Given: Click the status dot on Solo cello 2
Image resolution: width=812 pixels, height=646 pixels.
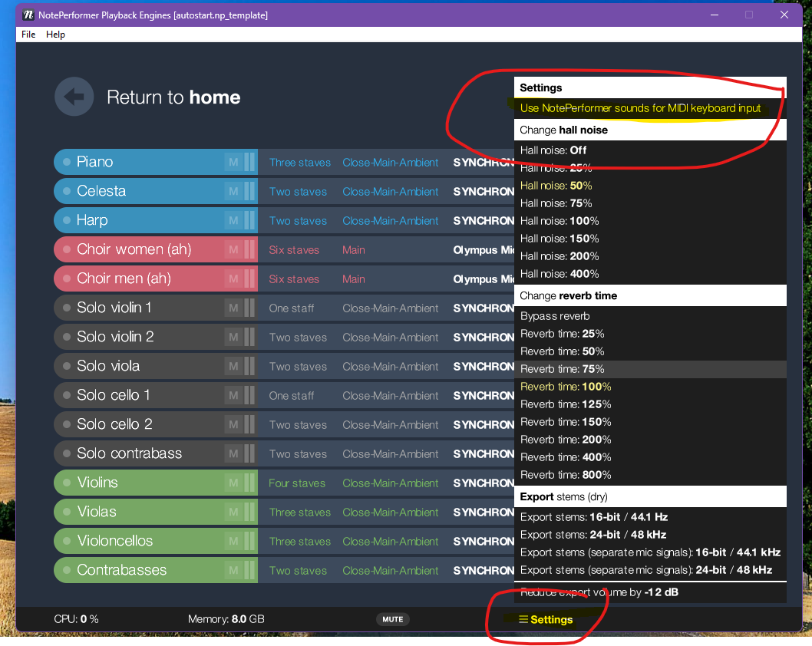Looking at the screenshot, I should click(x=67, y=424).
